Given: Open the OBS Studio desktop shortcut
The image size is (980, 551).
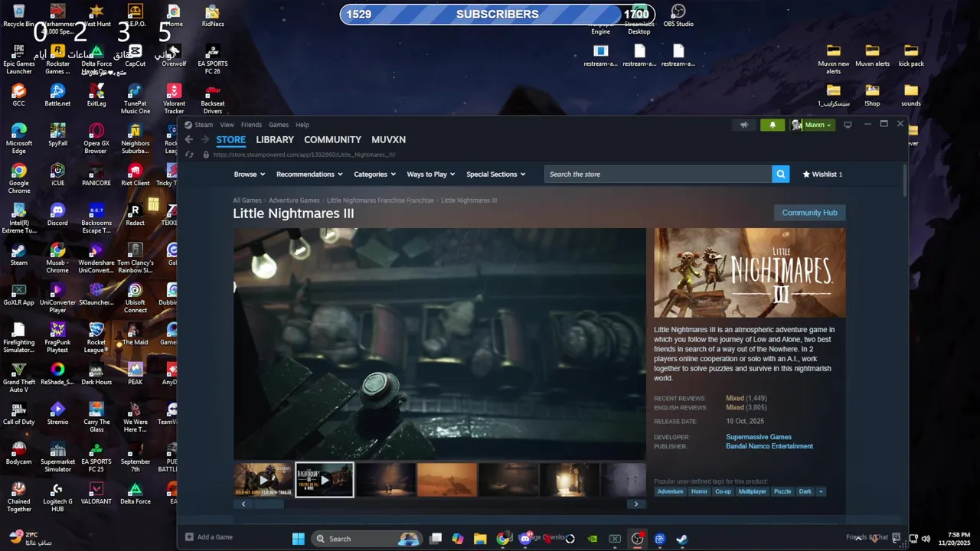Looking at the screenshot, I should point(678,15).
